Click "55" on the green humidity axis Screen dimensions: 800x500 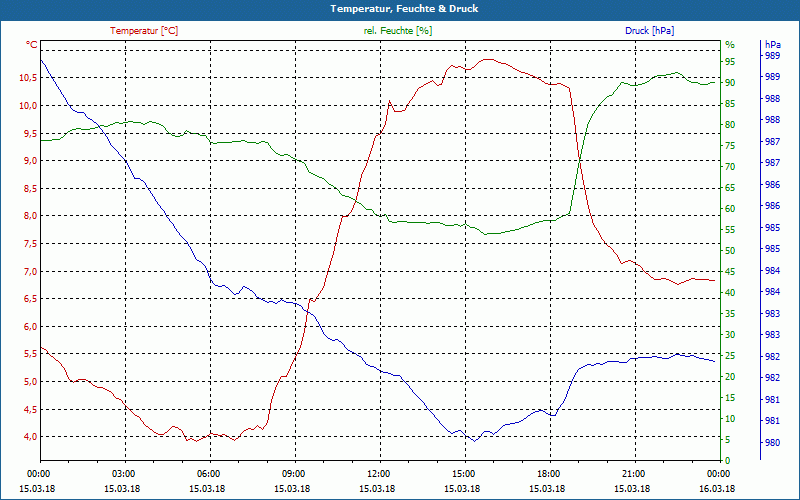730,230
